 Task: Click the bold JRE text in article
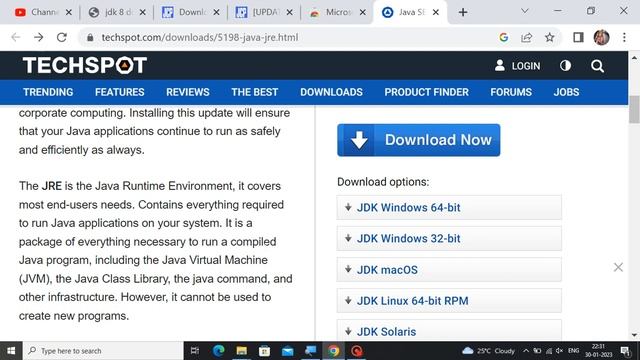click(x=51, y=186)
